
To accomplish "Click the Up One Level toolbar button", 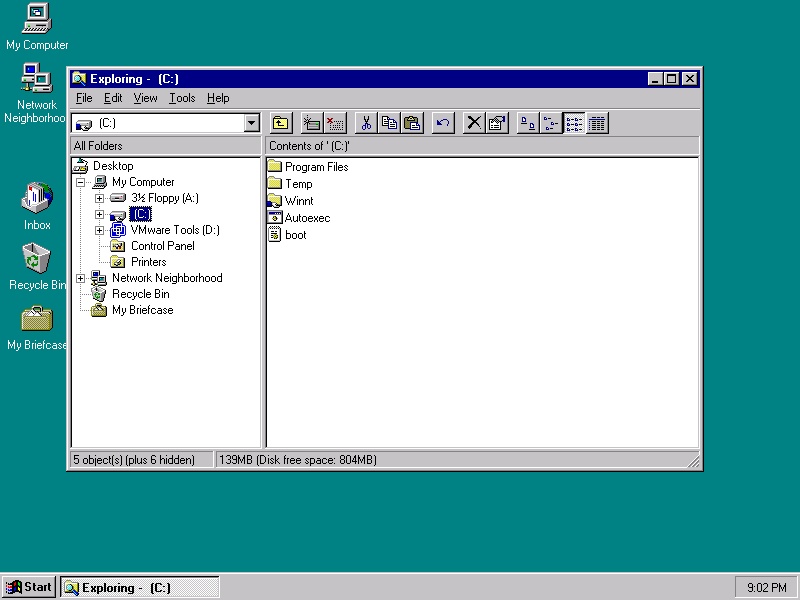I will click(x=281, y=123).
